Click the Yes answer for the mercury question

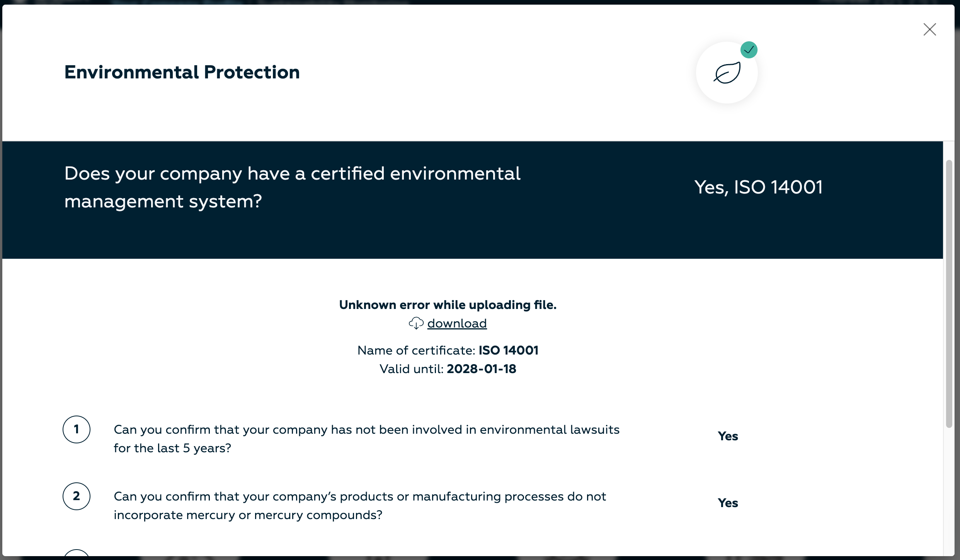[x=728, y=503]
